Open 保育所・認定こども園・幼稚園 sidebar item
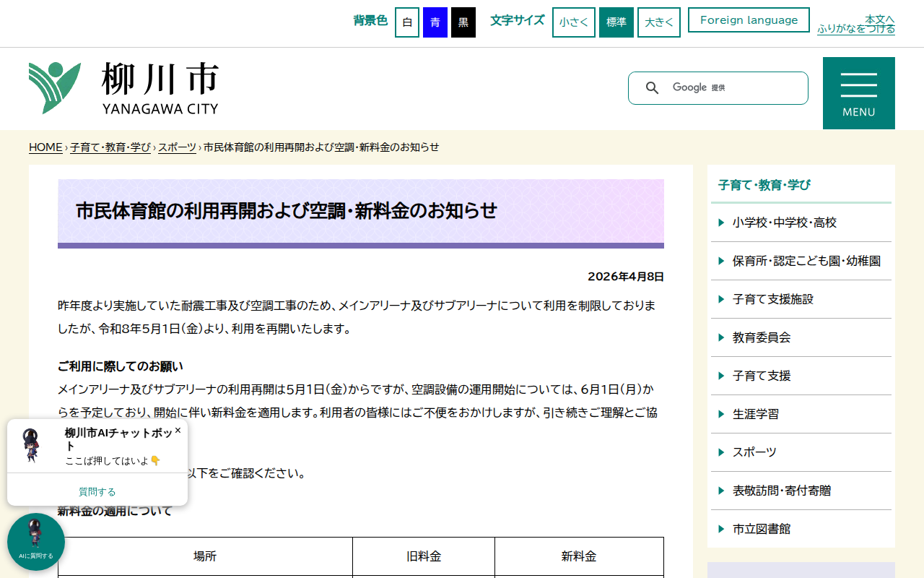Screen dimensions: 924x578 (801, 261)
